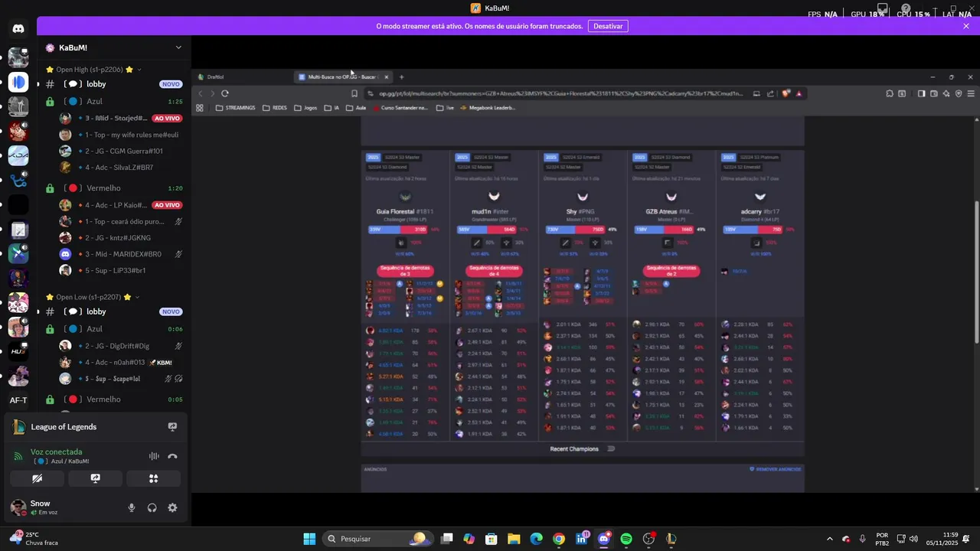Open Microsoft Store from the taskbar
The image size is (980, 551).
pyautogui.click(x=492, y=539)
